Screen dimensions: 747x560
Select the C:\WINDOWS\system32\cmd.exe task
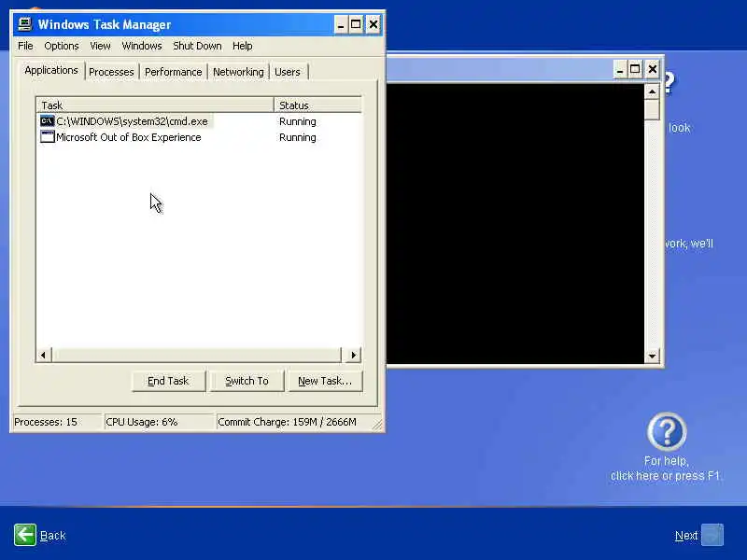pyautogui.click(x=132, y=121)
